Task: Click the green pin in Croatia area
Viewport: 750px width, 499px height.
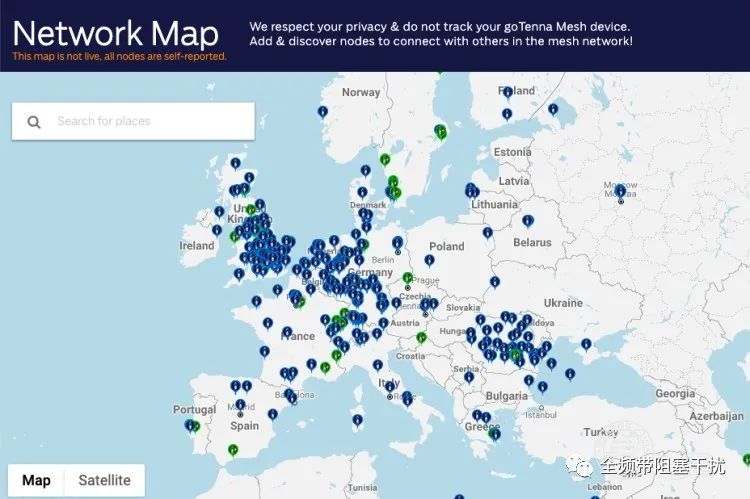Action: point(421,338)
